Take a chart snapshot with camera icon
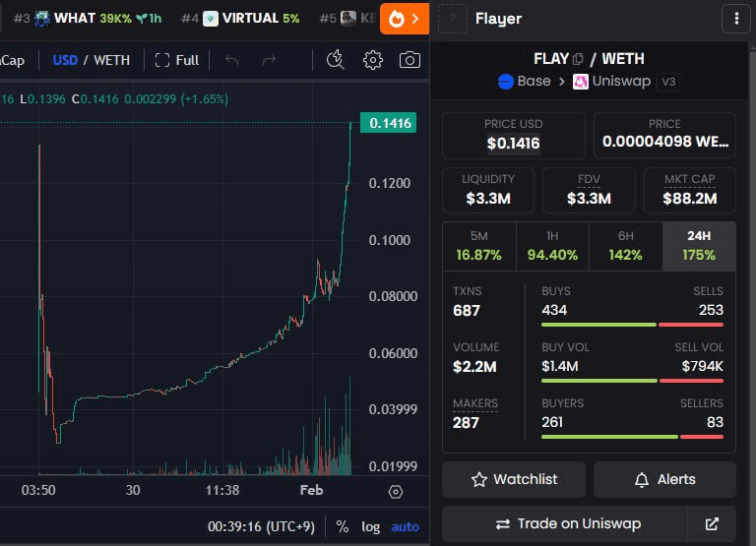 [409, 60]
